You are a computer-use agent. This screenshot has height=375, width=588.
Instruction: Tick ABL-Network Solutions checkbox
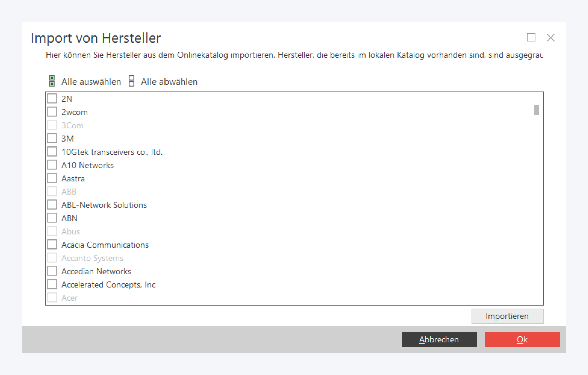[52, 205]
